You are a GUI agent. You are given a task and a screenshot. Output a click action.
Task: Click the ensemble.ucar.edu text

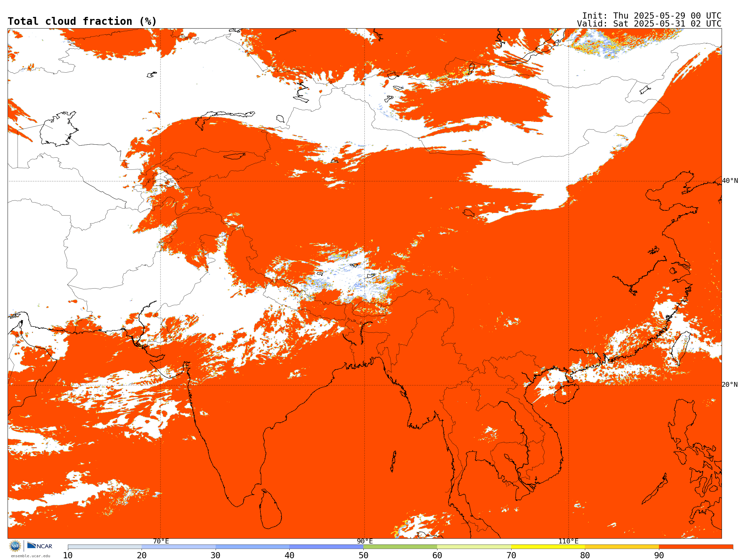[x=31, y=556]
